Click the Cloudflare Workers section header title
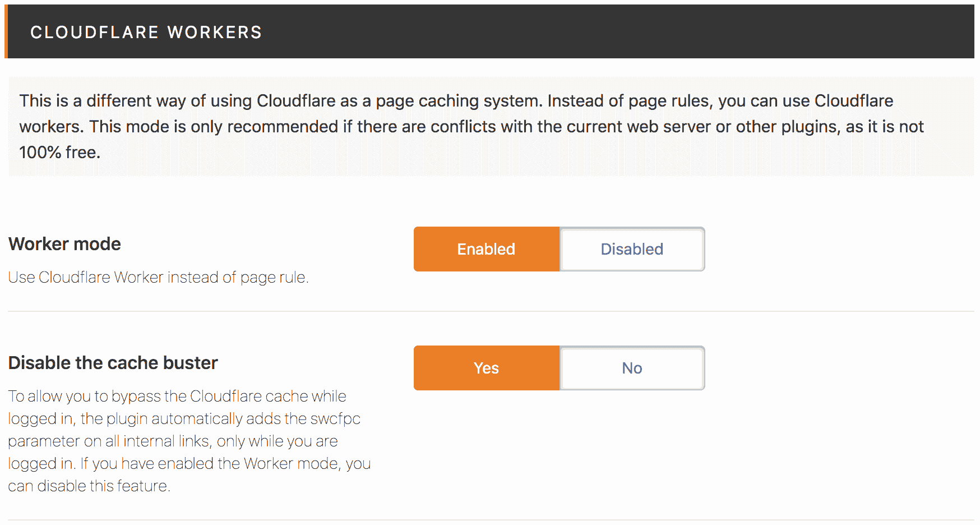This screenshot has height=525, width=980. [146, 32]
